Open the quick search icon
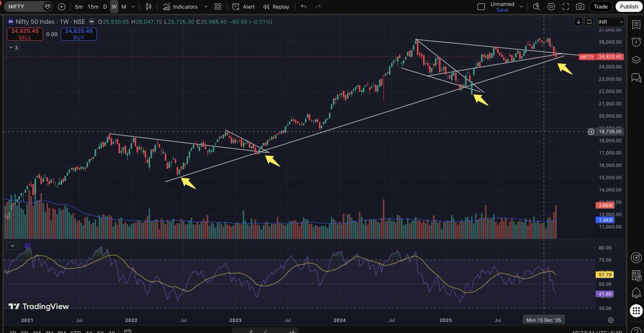This screenshot has height=333, width=644. (536, 6)
